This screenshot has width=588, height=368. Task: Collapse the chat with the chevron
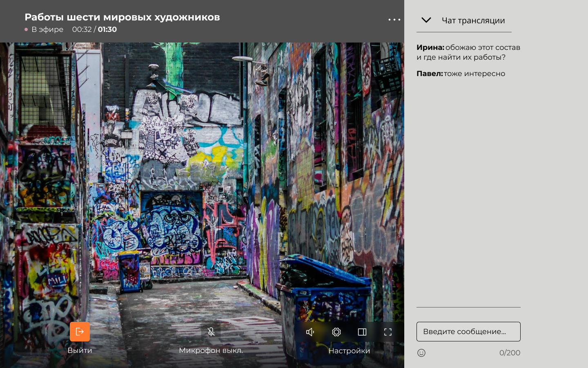coord(426,20)
